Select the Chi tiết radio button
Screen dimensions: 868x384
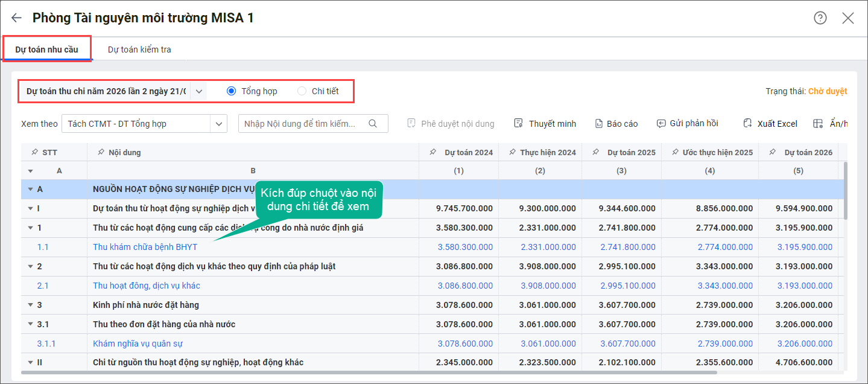302,91
